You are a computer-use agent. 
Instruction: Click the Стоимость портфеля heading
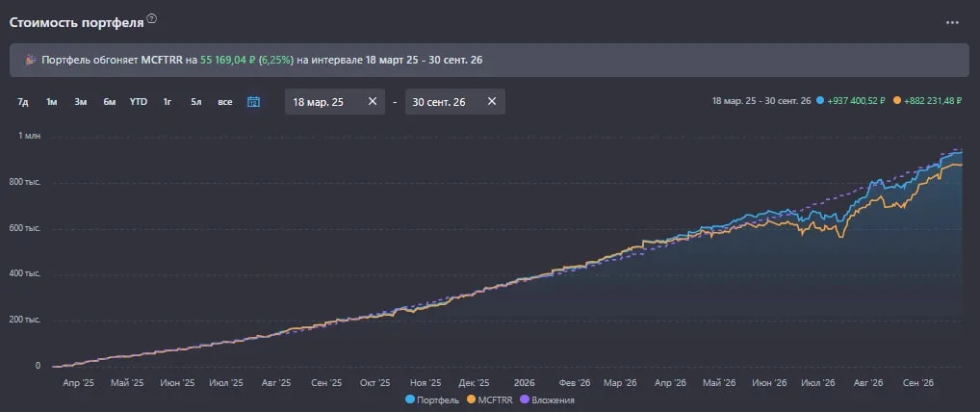tap(76, 22)
